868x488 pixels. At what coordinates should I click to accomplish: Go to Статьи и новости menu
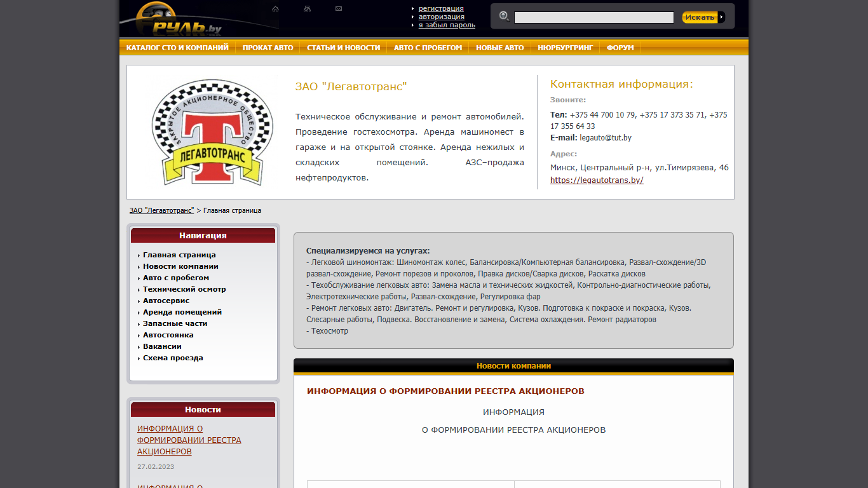[343, 48]
